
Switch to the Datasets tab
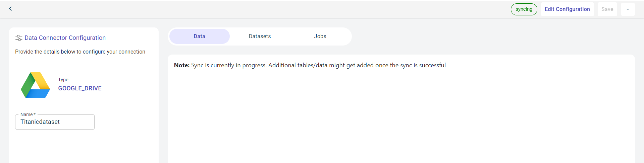[x=260, y=36]
